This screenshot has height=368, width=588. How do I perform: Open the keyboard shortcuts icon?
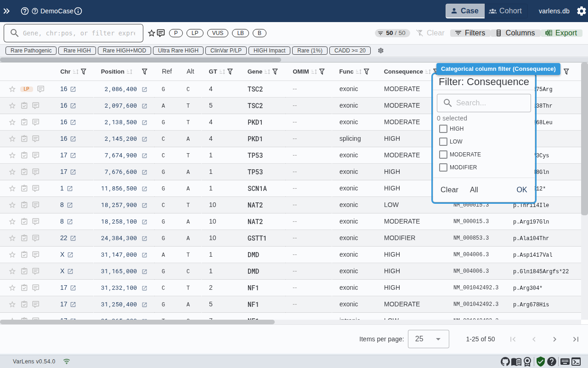[565, 362]
